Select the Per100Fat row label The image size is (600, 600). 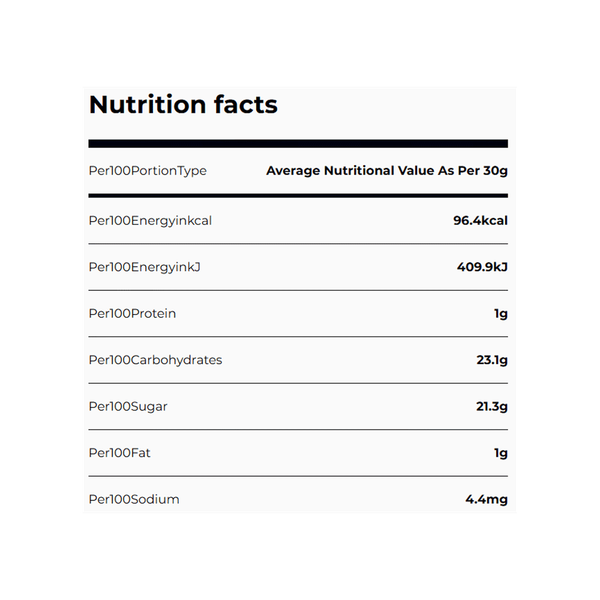120,453
